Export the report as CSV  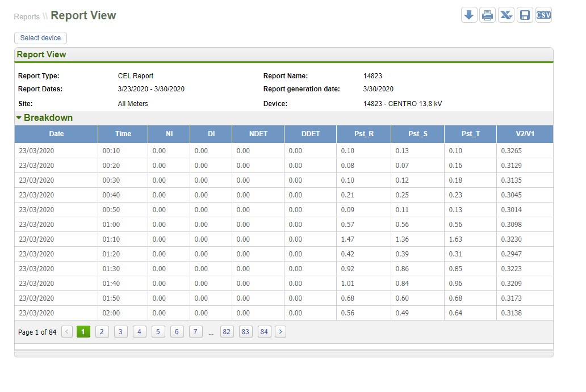point(543,14)
